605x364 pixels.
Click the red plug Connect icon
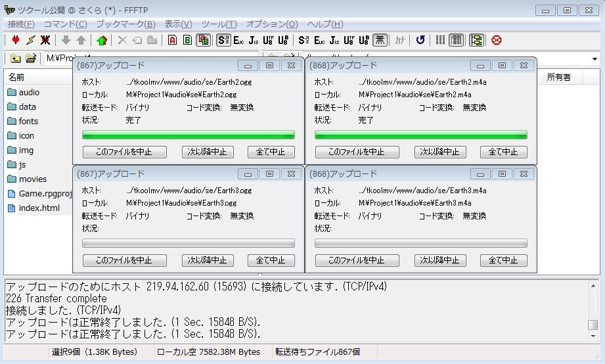click(15, 40)
